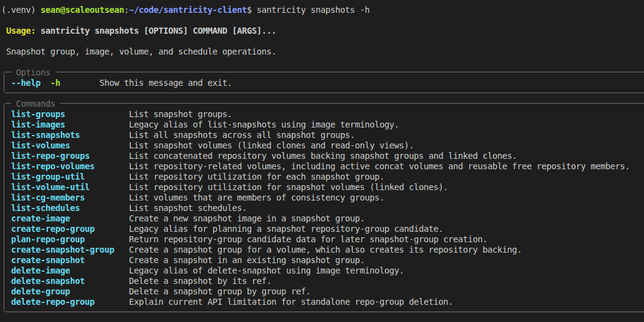Click 'Create a snapshot group for a volume' description
The image size is (644, 322).
[325, 250]
